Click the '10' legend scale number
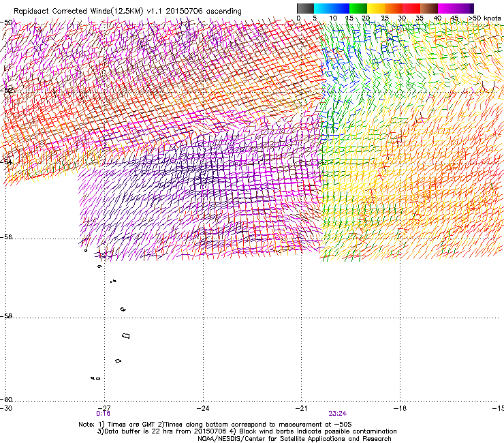Screen dimensions: 504x443 333,18
